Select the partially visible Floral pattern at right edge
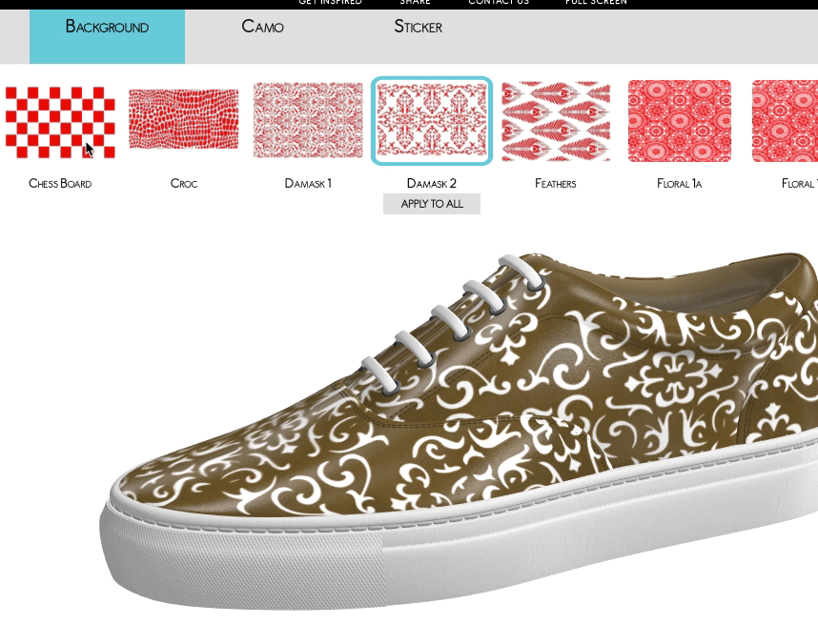This screenshot has height=644, width=818. click(786, 121)
